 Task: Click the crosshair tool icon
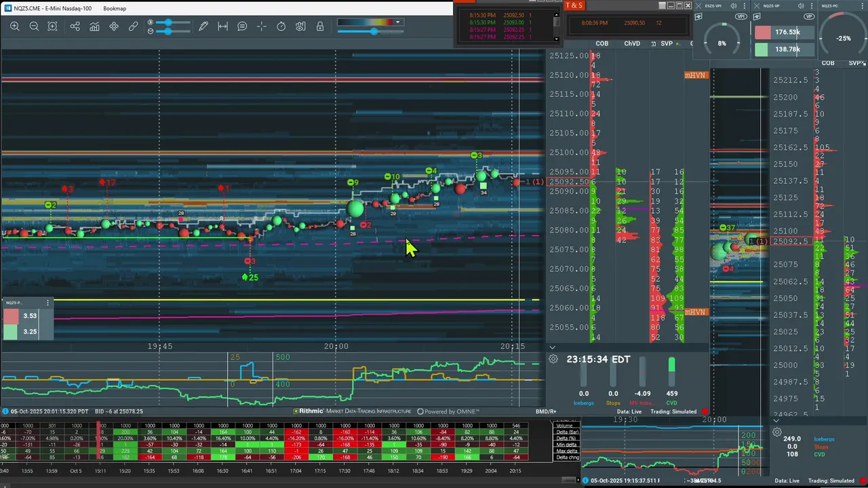(x=262, y=26)
